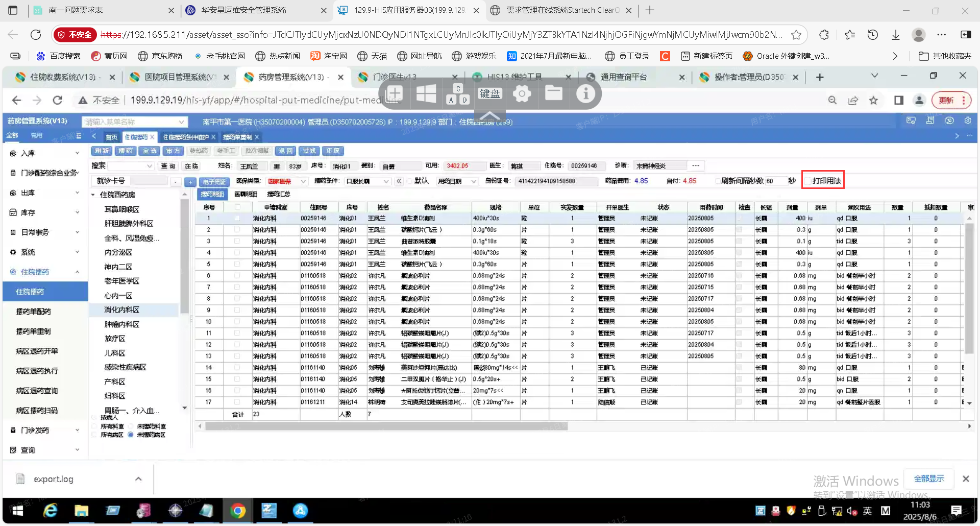This screenshot has height=526, width=980.
Task: Click the info icon on the remote toolbar
Action: point(585,93)
